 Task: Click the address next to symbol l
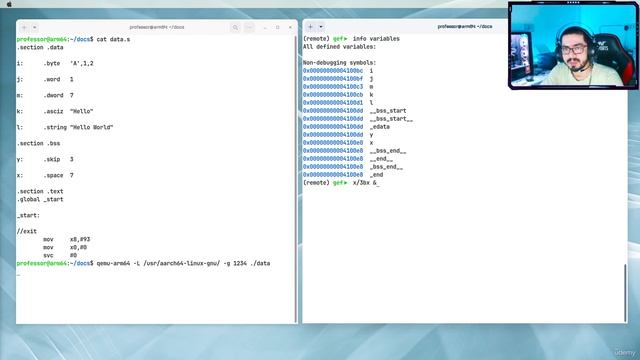(x=333, y=102)
